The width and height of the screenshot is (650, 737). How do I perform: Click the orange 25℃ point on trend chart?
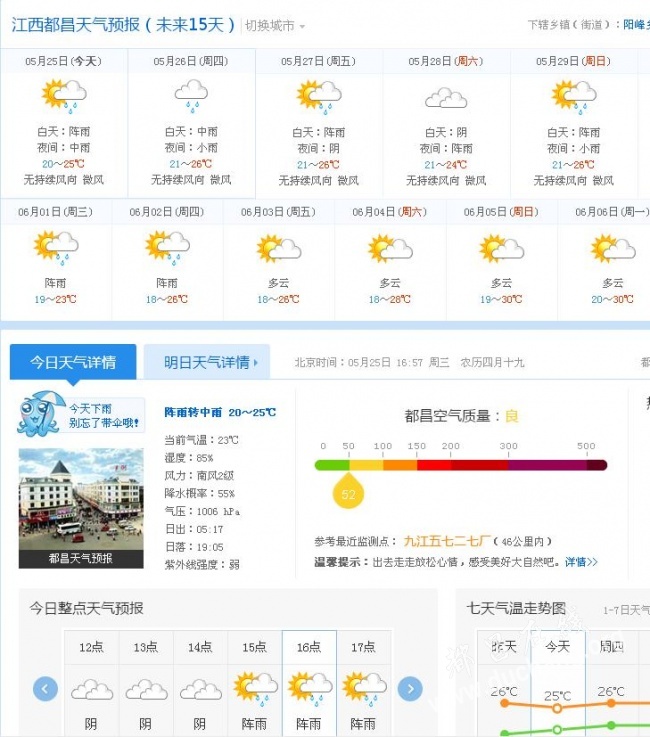(557, 708)
